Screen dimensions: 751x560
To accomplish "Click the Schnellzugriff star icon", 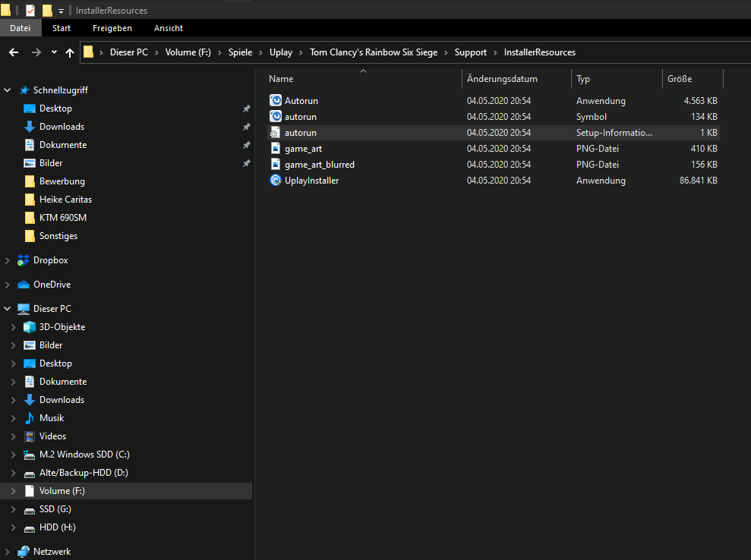I will (x=24, y=90).
